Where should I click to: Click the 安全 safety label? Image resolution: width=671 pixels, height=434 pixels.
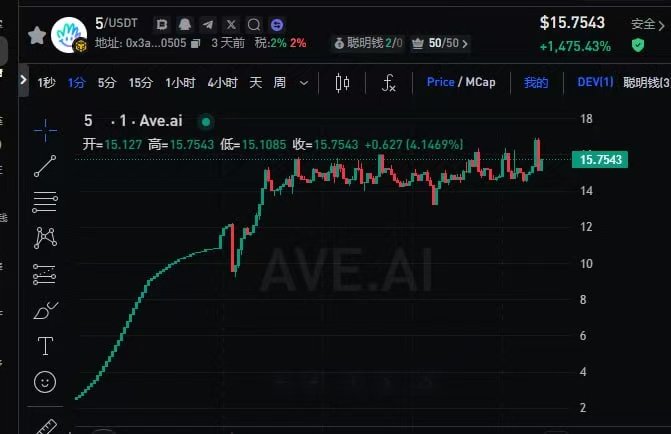pos(643,25)
